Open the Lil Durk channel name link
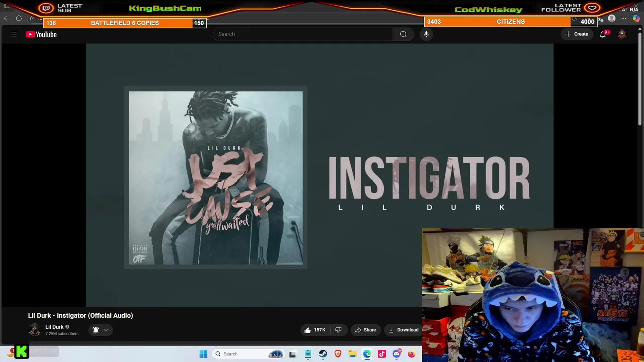Image resolution: width=644 pixels, height=362 pixels. coord(54,327)
